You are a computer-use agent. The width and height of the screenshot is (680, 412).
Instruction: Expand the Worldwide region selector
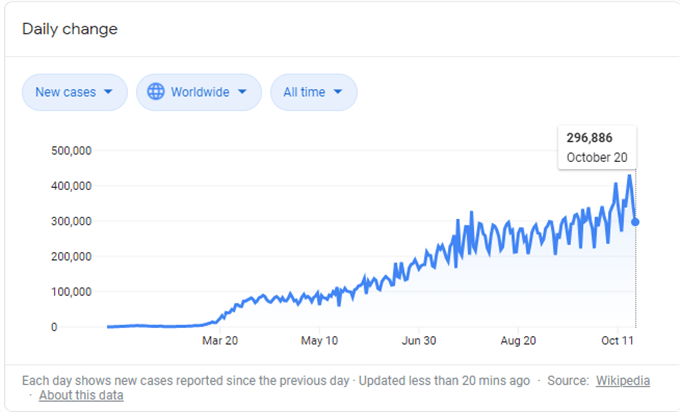click(x=199, y=92)
